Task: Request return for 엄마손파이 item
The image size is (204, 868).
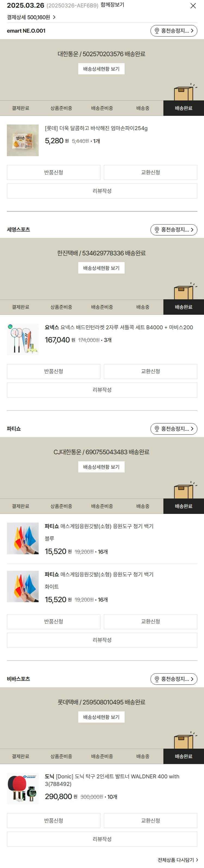Action: [54, 172]
